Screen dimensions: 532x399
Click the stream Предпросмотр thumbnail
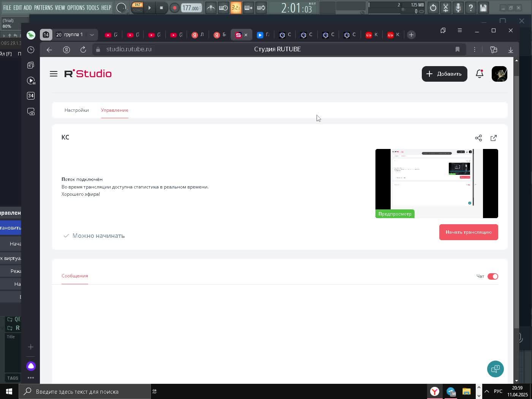tap(437, 184)
